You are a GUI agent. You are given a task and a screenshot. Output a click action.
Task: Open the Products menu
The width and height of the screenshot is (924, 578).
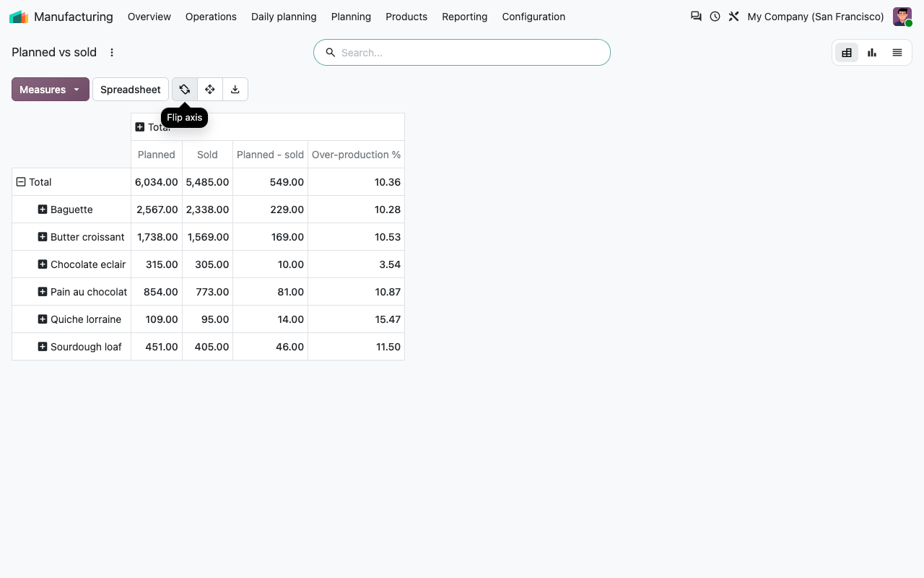(x=406, y=17)
